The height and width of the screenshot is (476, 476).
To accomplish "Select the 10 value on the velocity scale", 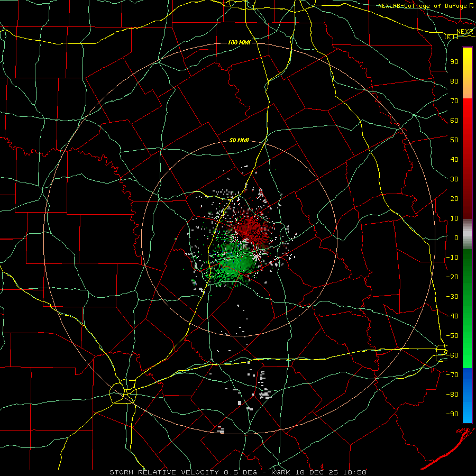I will point(454,218).
